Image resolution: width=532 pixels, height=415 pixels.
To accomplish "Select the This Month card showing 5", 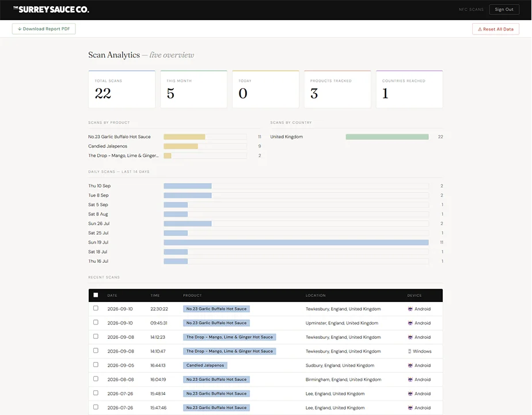I will [x=193, y=89].
